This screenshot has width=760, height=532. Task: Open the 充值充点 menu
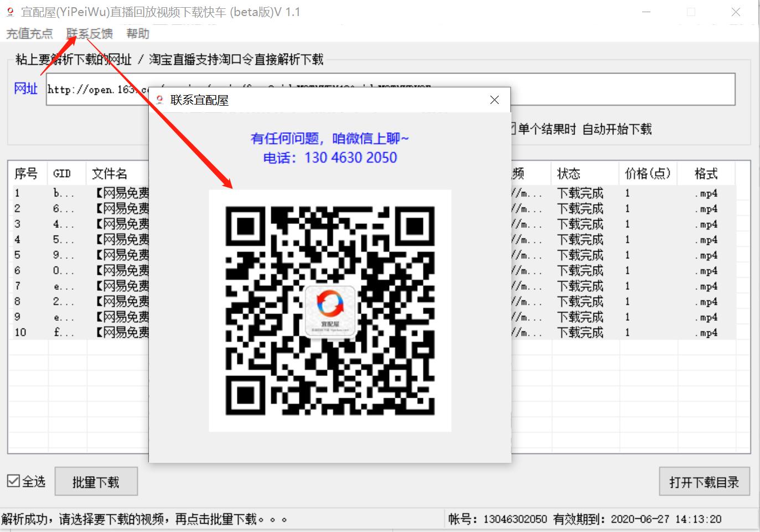coord(29,34)
